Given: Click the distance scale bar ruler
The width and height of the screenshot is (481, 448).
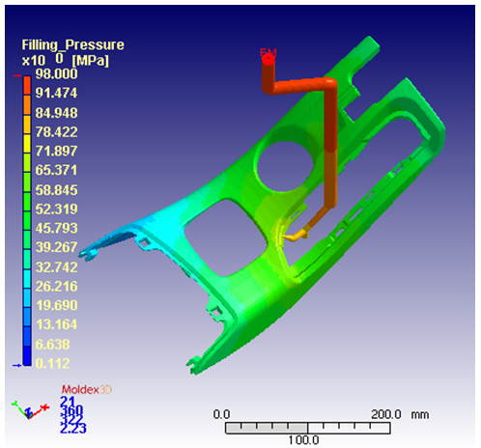Looking at the screenshot, I should point(308,428).
